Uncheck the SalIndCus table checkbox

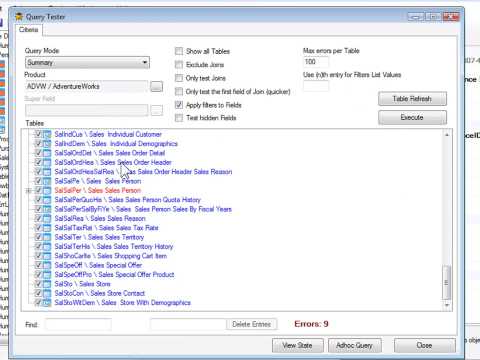tap(38, 134)
